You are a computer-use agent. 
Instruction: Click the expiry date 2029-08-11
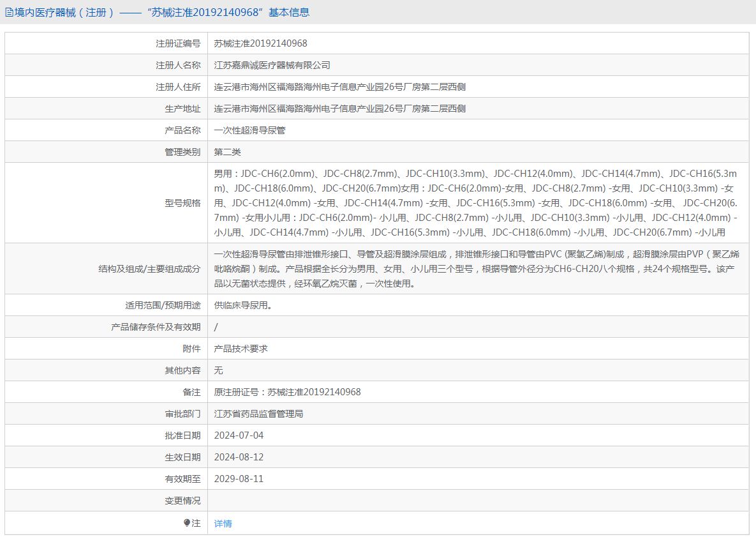pyautogui.click(x=239, y=479)
